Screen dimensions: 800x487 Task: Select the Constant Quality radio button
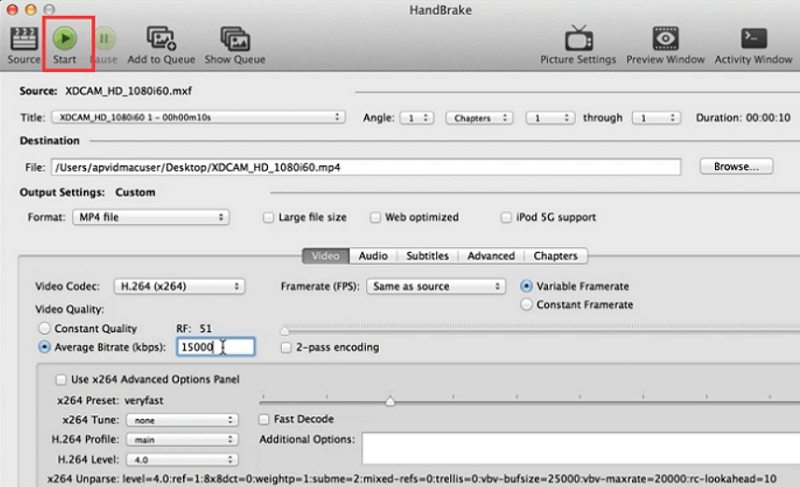click(x=44, y=328)
